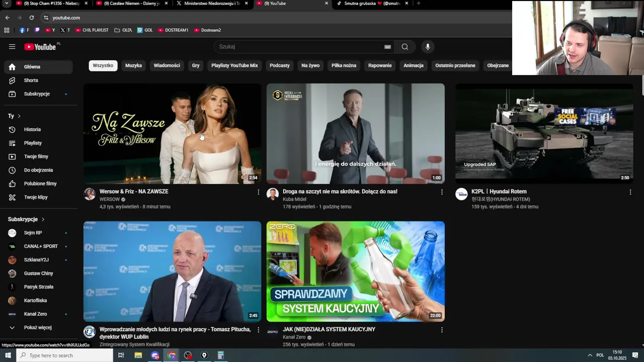The image size is (644, 362).
Task: Open JAK (NIE)DZIAŁA SYSTEM KAUCYJNY title
Action: pos(329,329)
